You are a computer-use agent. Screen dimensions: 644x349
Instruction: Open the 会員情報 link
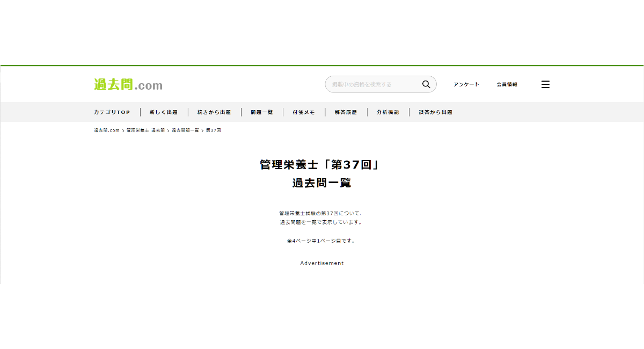[x=507, y=84]
